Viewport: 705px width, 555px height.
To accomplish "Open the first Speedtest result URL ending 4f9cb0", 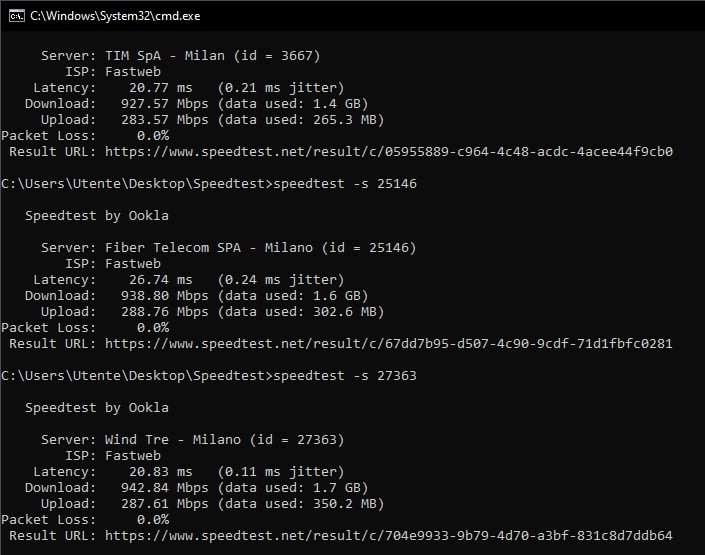I will click(388, 152).
